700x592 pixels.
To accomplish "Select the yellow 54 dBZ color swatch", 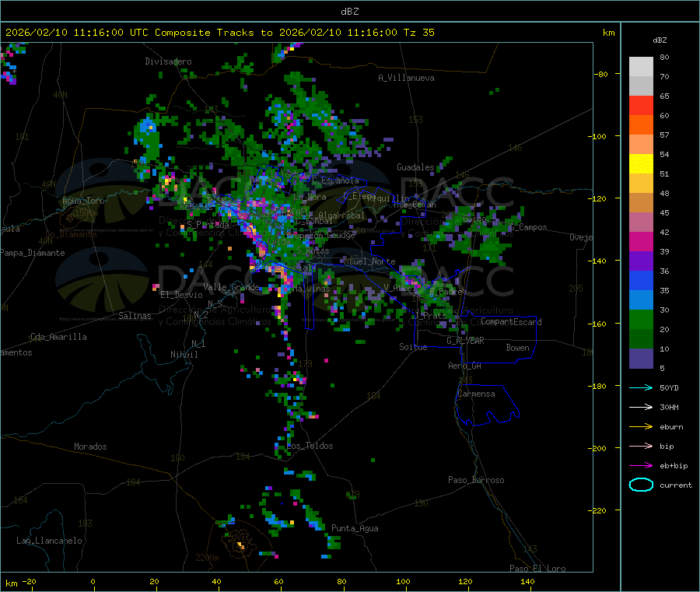I will (x=641, y=164).
